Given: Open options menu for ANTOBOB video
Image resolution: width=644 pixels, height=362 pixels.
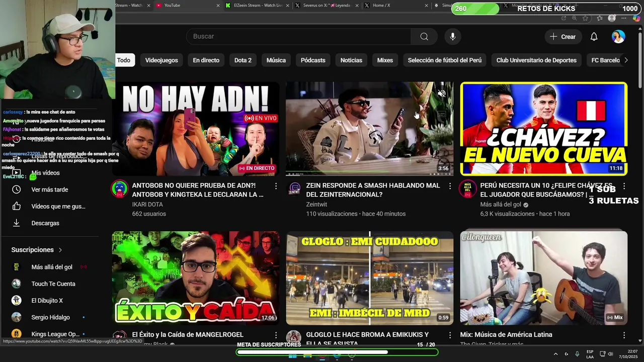Looking at the screenshot, I should pyautogui.click(x=276, y=186).
